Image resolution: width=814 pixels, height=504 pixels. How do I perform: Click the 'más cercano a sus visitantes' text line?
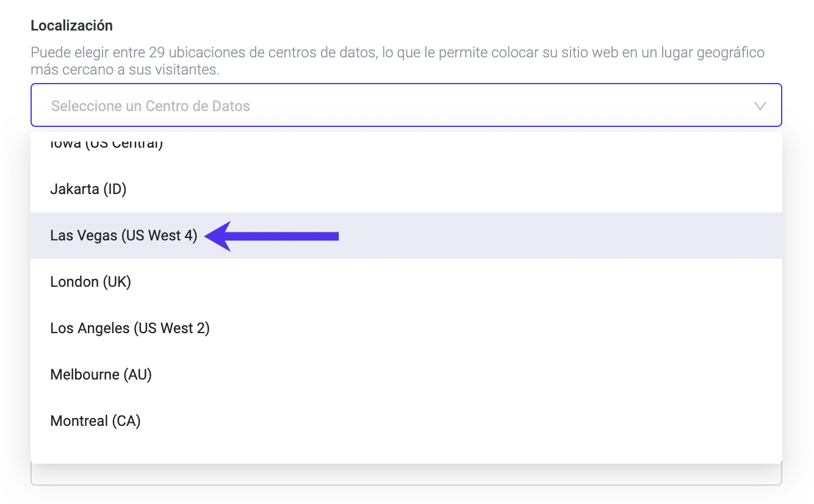[124, 70]
